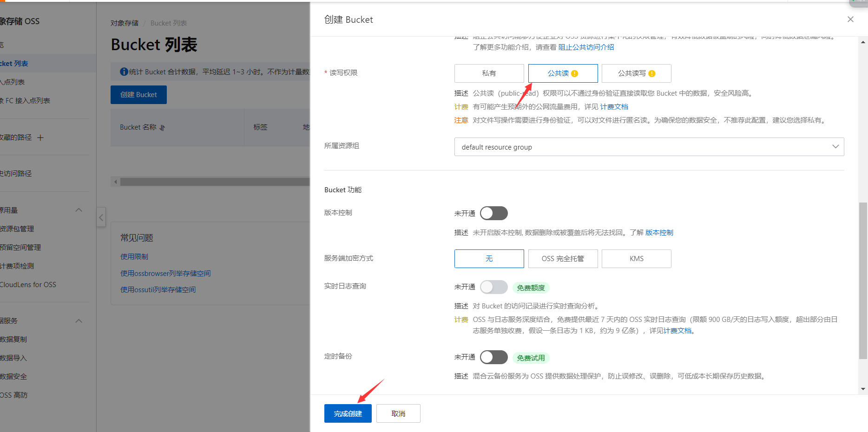
Task: Click warning icon on 公共读写 button
Action: click(652, 73)
